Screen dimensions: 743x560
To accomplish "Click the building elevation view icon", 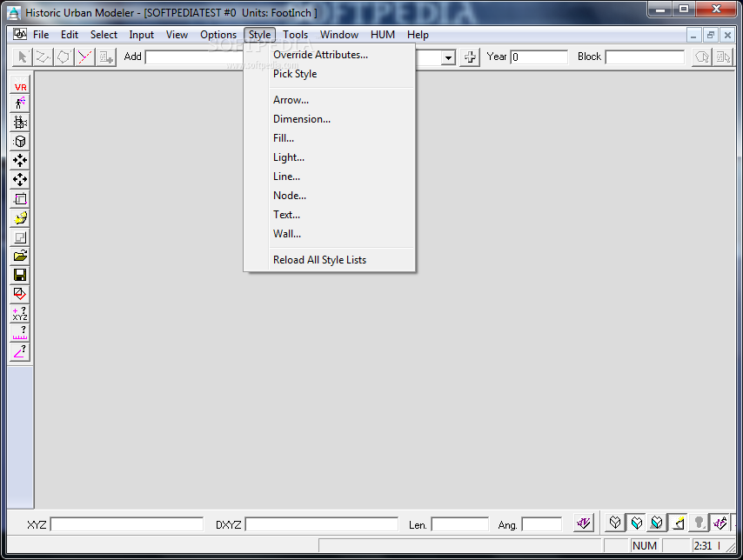I will click(x=20, y=123).
